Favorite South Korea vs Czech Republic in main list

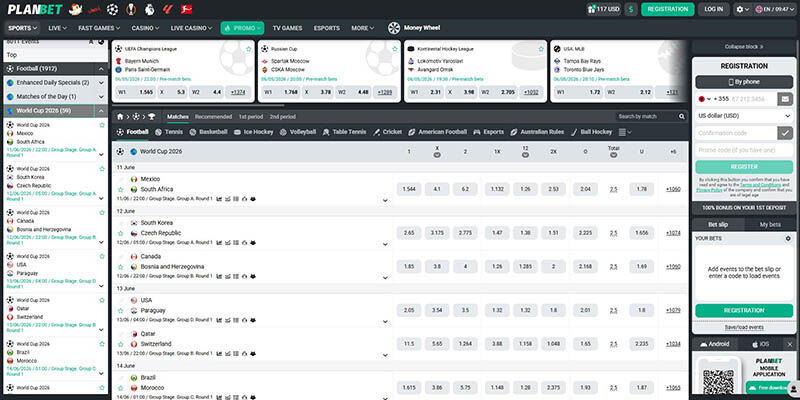(x=121, y=233)
